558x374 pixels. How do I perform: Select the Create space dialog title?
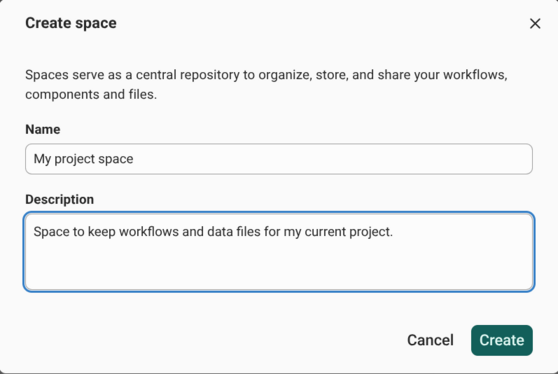(x=71, y=23)
